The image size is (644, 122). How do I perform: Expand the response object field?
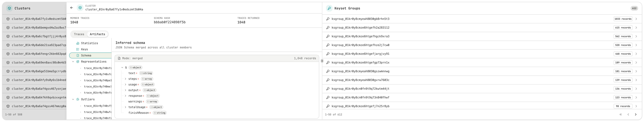point(126,96)
